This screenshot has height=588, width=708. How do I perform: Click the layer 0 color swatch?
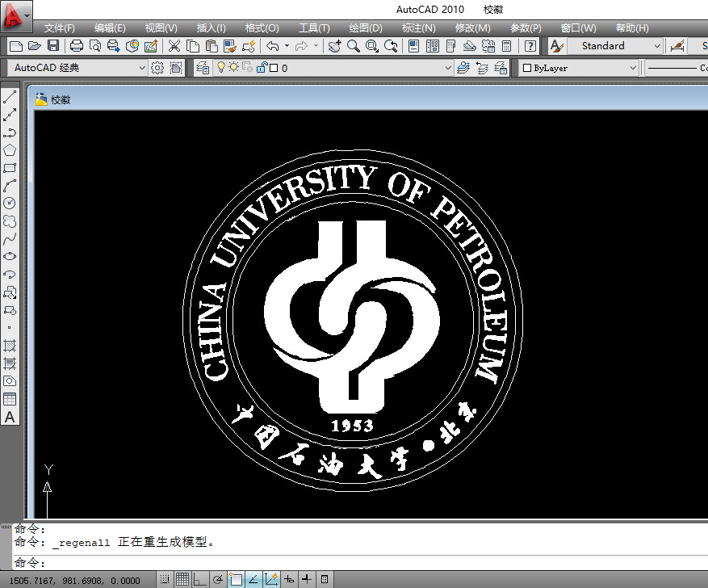coord(274,68)
